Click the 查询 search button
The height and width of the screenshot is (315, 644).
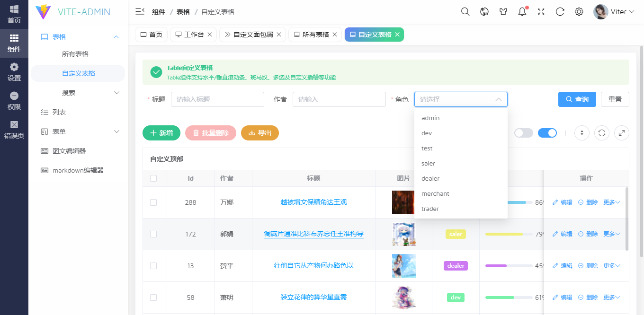(577, 99)
